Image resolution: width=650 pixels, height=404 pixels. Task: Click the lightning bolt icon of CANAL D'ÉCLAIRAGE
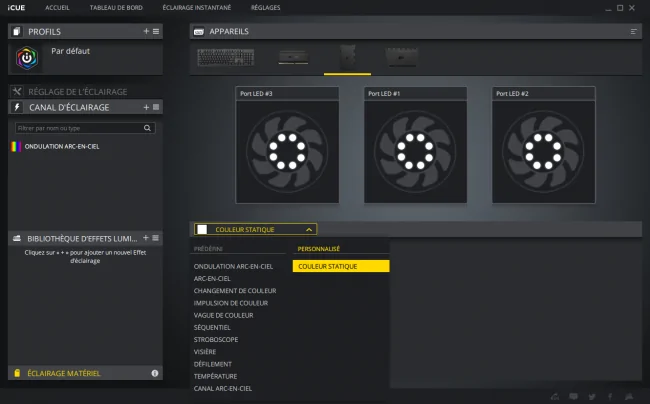[x=17, y=107]
